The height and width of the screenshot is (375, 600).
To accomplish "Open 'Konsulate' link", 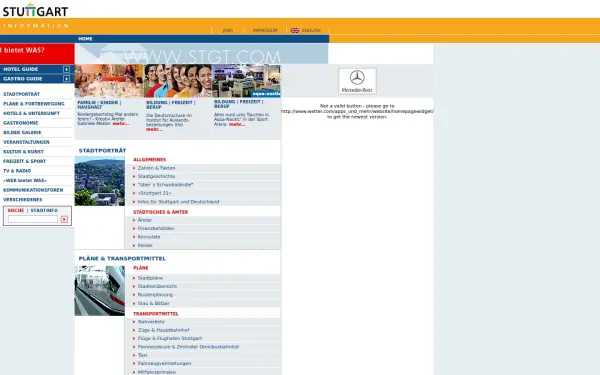I will coord(149,237).
